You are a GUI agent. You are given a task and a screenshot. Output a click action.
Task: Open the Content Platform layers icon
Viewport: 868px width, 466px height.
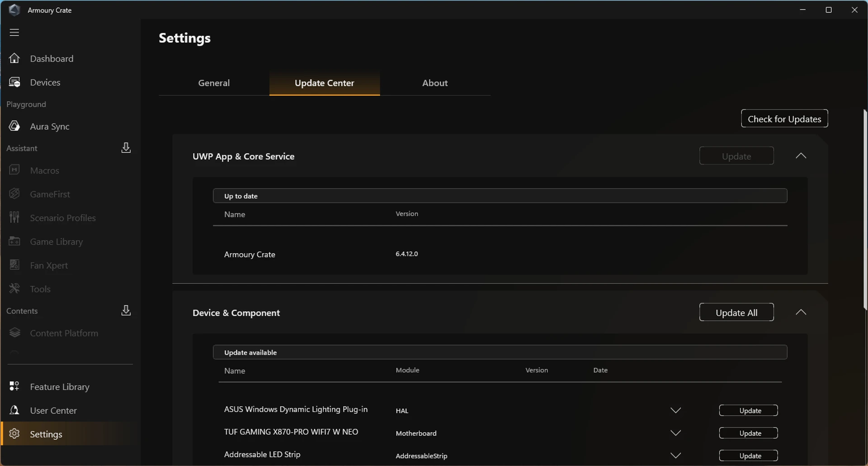click(x=14, y=333)
